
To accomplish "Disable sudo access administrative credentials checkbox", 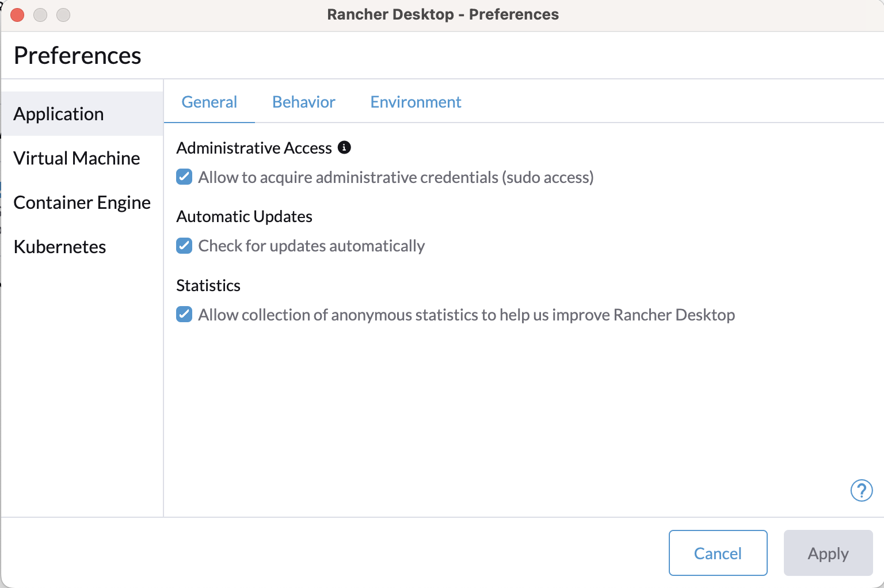I will pos(184,177).
